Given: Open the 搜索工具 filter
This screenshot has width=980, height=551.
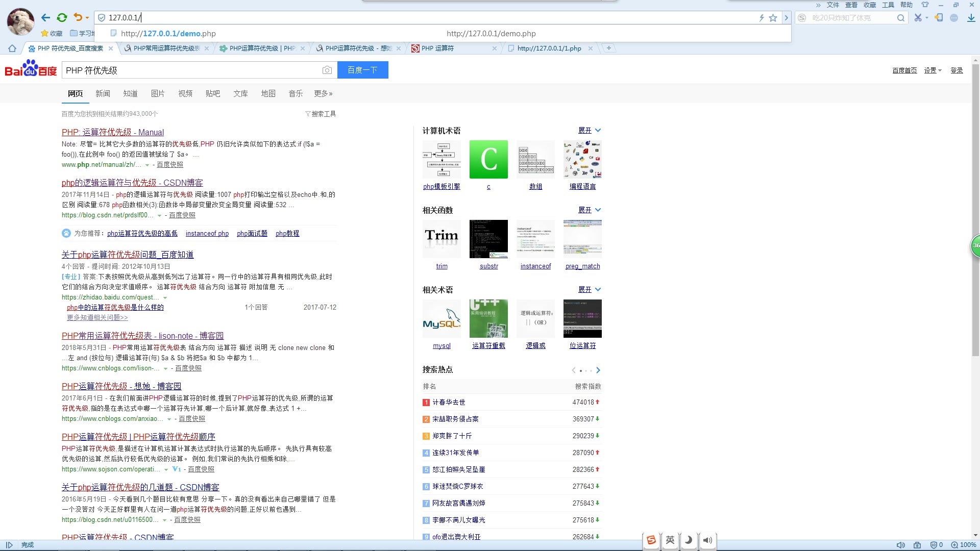Looking at the screenshot, I should 321,114.
